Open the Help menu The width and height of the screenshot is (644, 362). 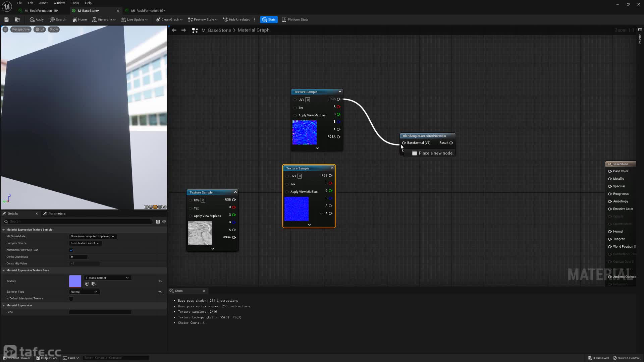88,3
